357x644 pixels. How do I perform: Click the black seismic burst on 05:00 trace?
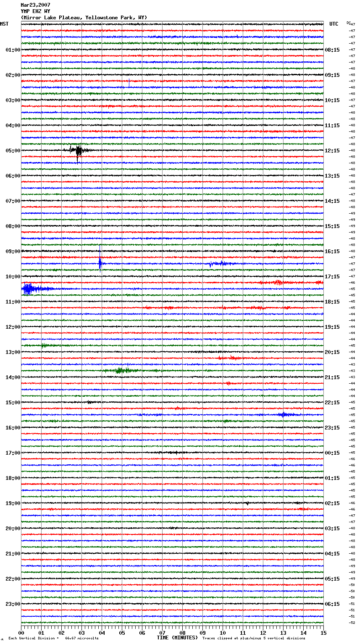coord(79,151)
